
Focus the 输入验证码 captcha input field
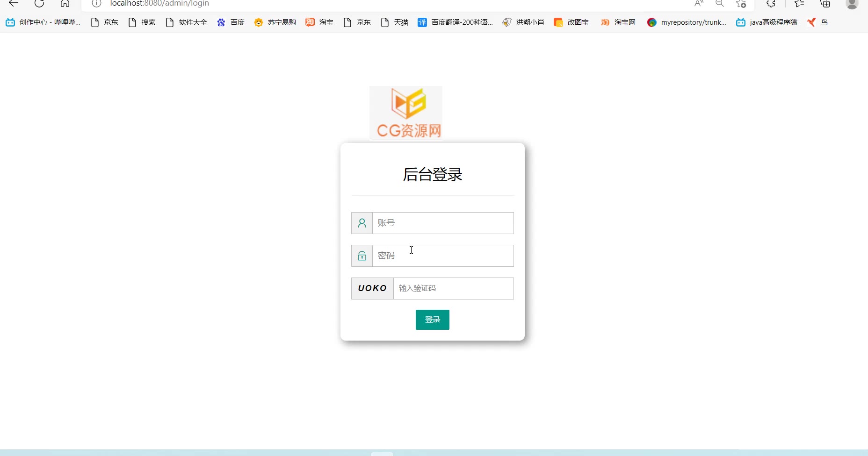point(454,288)
